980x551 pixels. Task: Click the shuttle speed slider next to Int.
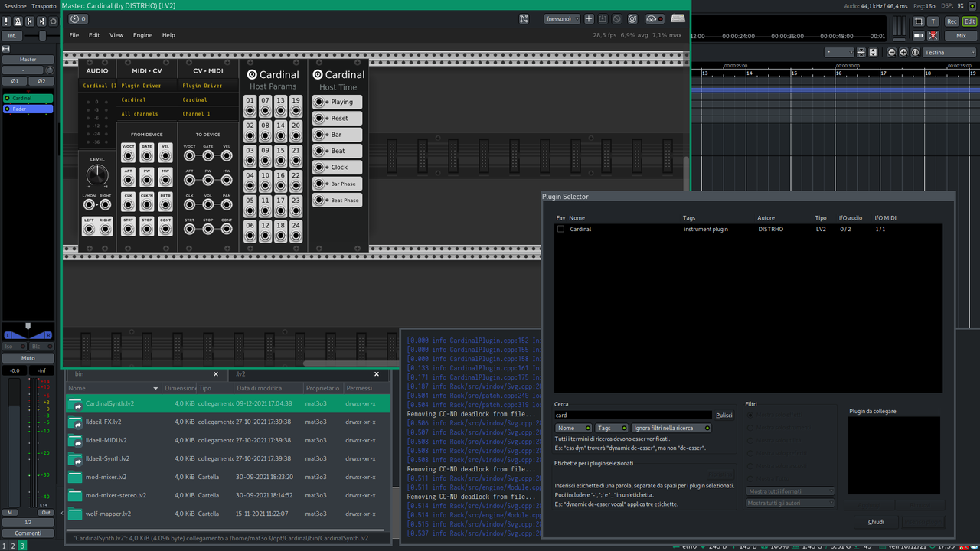point(42,36)
